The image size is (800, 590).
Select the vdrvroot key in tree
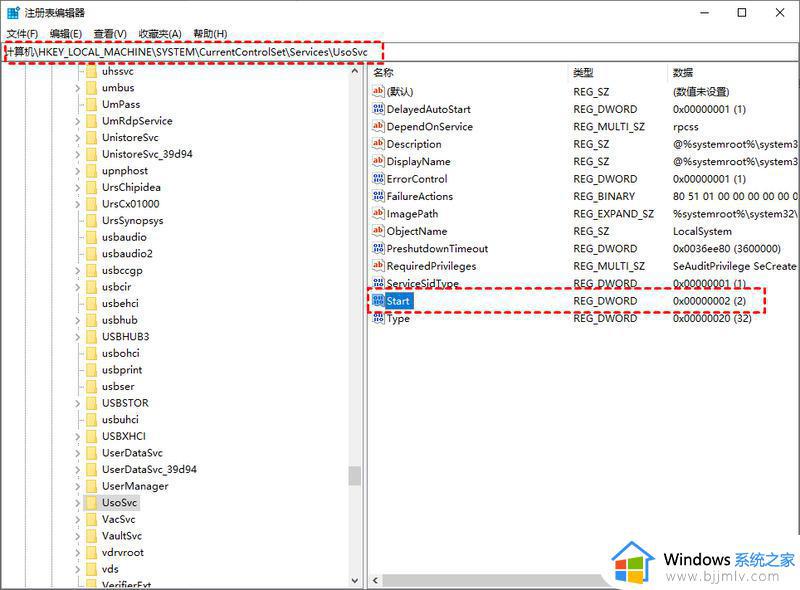pyautogui.click(x=122, y=553)
